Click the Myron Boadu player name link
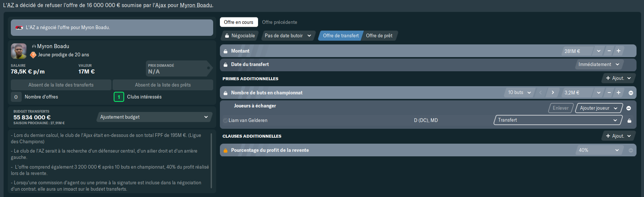The image size is (644, 197). pos(53,46)
